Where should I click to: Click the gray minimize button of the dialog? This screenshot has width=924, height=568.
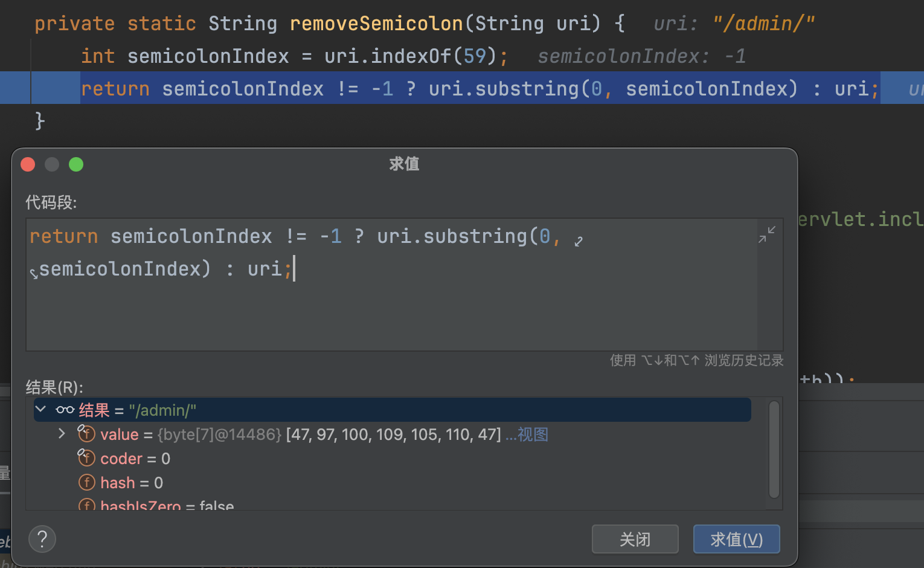tap(52, 164)
